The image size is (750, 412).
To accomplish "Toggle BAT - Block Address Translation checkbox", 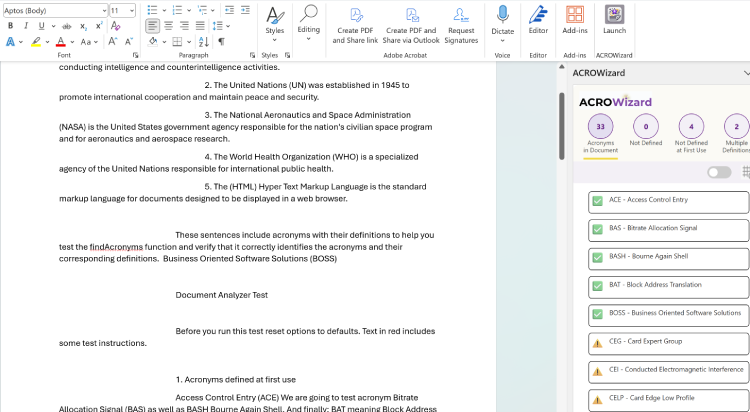I will coord(597,286).
